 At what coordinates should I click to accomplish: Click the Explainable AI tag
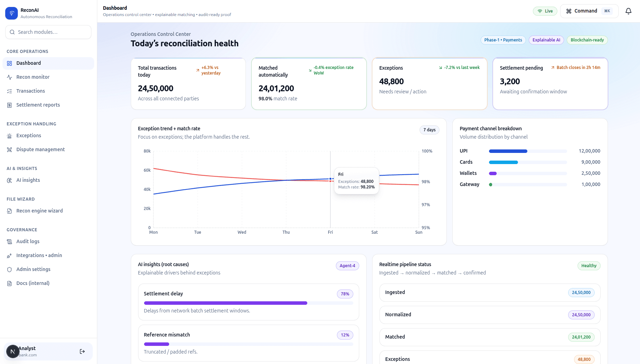(546, 40)
